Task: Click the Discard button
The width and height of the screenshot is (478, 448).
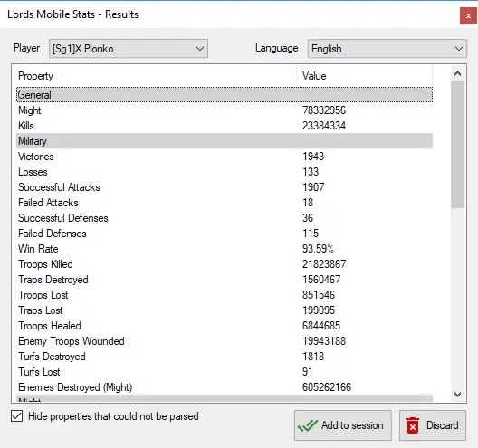Action: click(433, 425)
